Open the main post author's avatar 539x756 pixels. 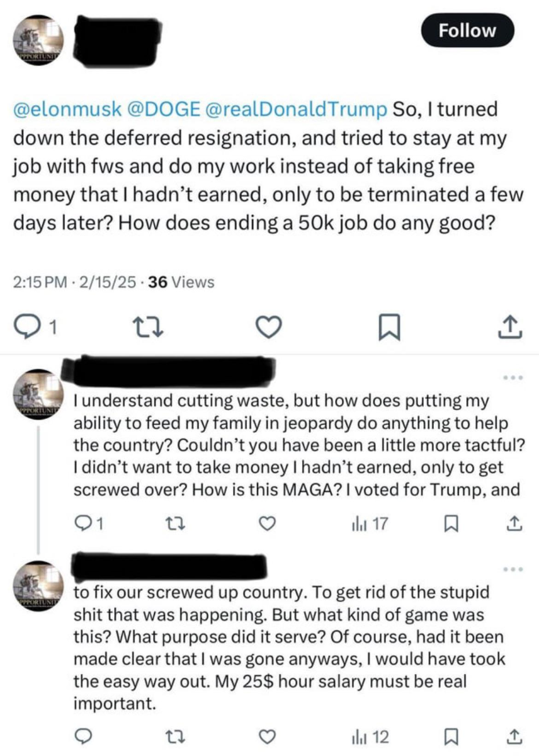coord(37,38)
